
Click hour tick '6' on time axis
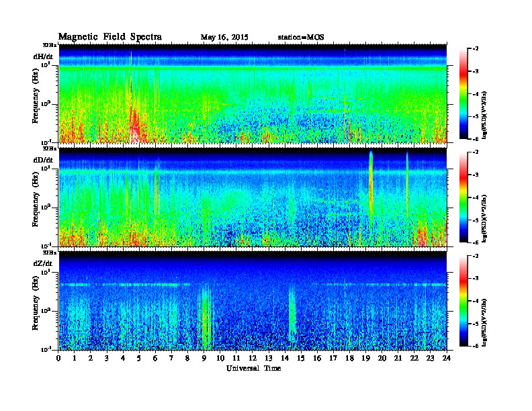coord(155,359)
